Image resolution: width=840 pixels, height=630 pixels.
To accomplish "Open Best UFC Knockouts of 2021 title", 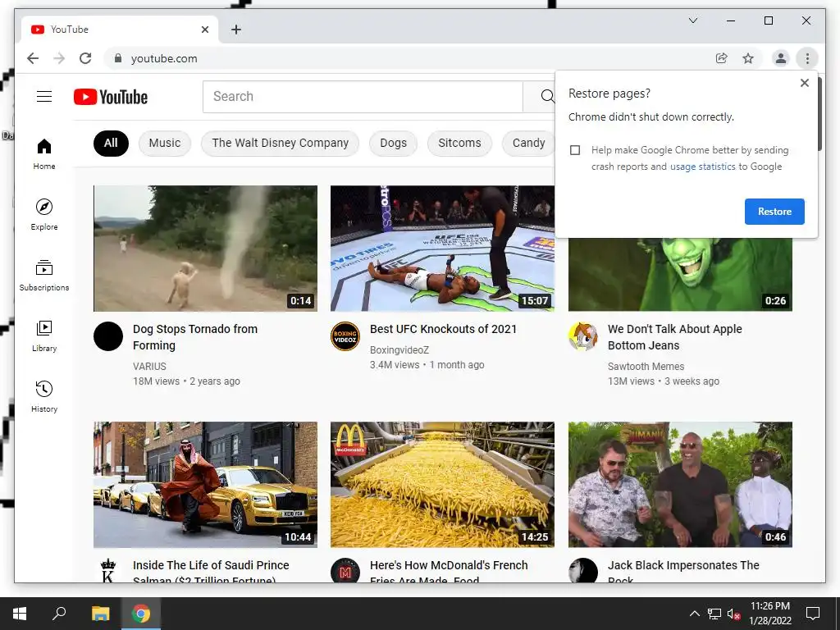I will click(443, 329).
